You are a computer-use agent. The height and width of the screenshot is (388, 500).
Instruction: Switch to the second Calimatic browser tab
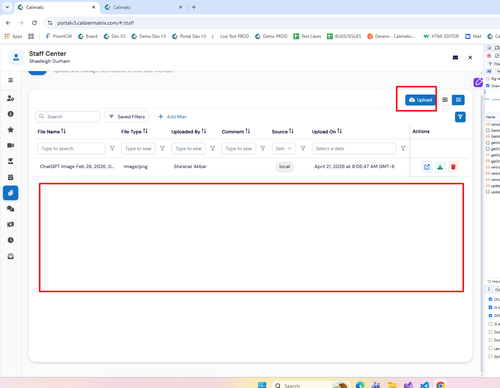[x=143, y=7]
